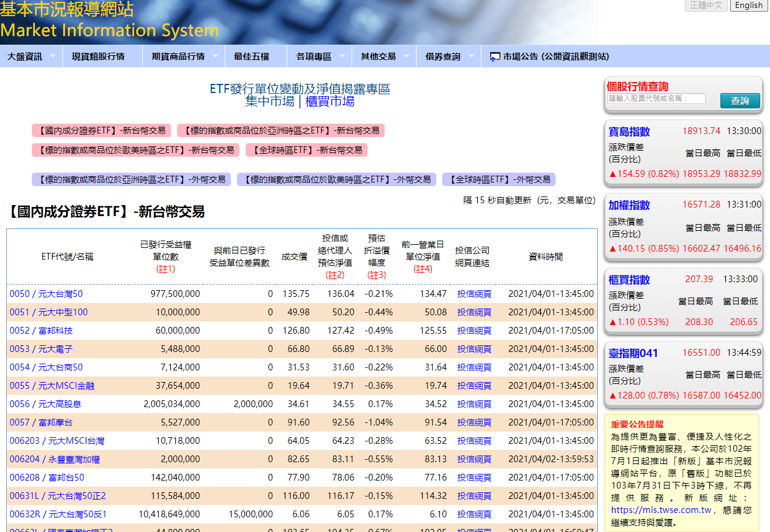Open the 最佳五檔 menu item
The width and height of the screenshot is (770, 532).
[251, 56]
